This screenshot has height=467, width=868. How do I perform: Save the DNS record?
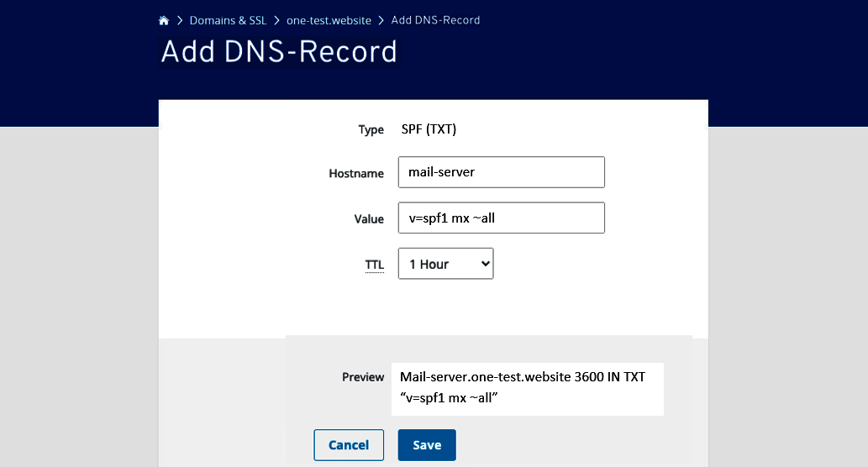[x=427, y=445]
